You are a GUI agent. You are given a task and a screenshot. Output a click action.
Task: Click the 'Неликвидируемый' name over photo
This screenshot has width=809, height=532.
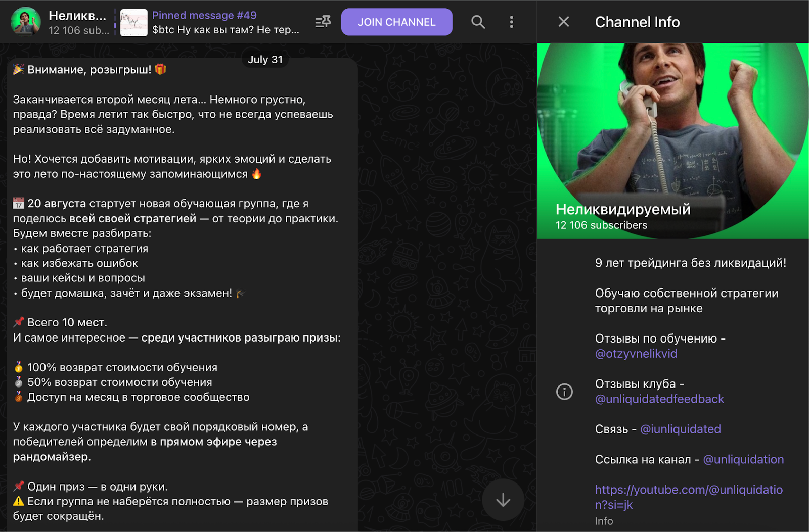623,209
